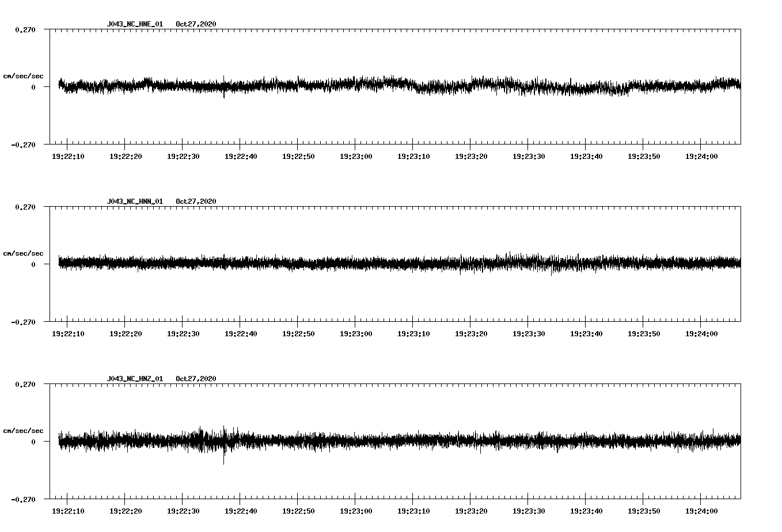
Task: Click the 19:22:30 mark under the HNZ seismogram
Action: (183, 510)
